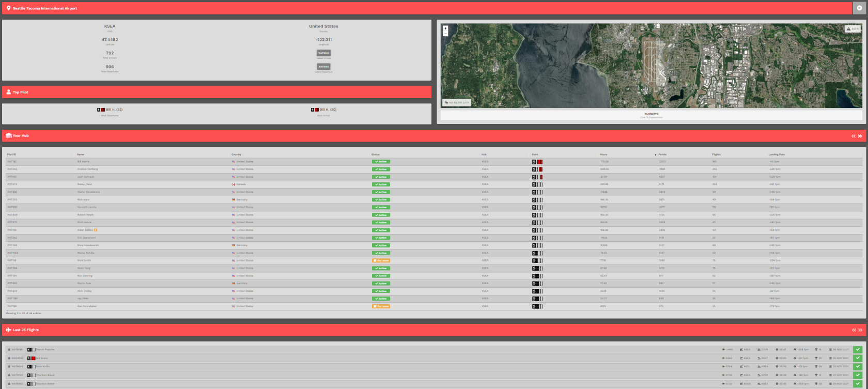Viewport: 868px width, 389px height.
Task: Go to previous page of Your Hub
Action: 854,136
